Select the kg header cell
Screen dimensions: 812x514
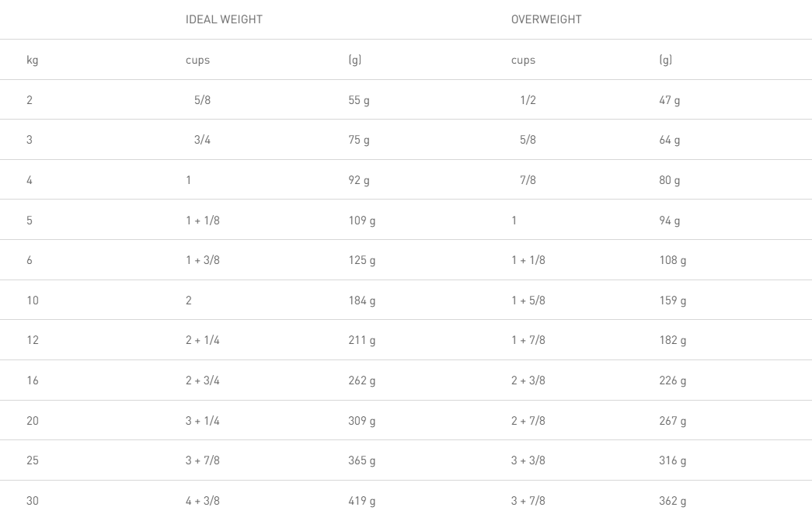coord(33,60)
